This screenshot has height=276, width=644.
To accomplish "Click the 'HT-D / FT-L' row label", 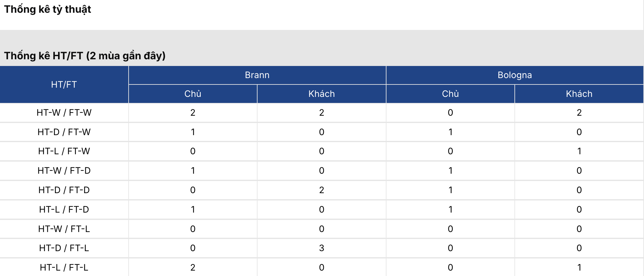I will [64, 248].
